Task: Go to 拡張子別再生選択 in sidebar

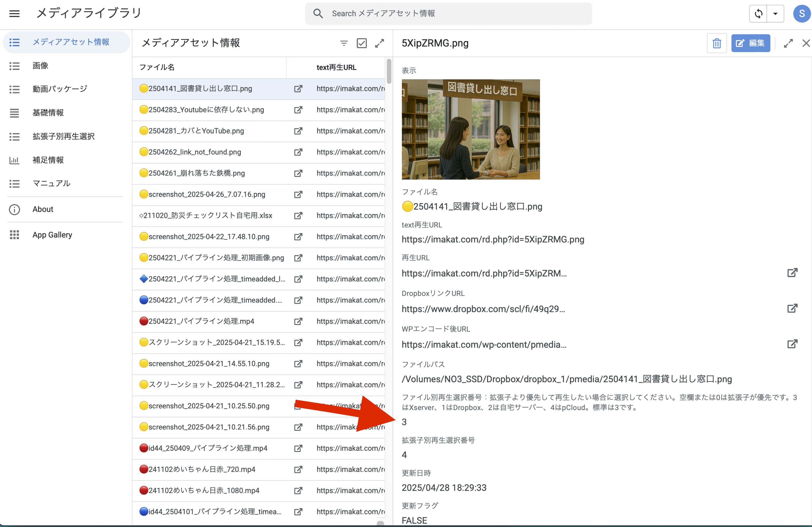Action: point(64,136)
